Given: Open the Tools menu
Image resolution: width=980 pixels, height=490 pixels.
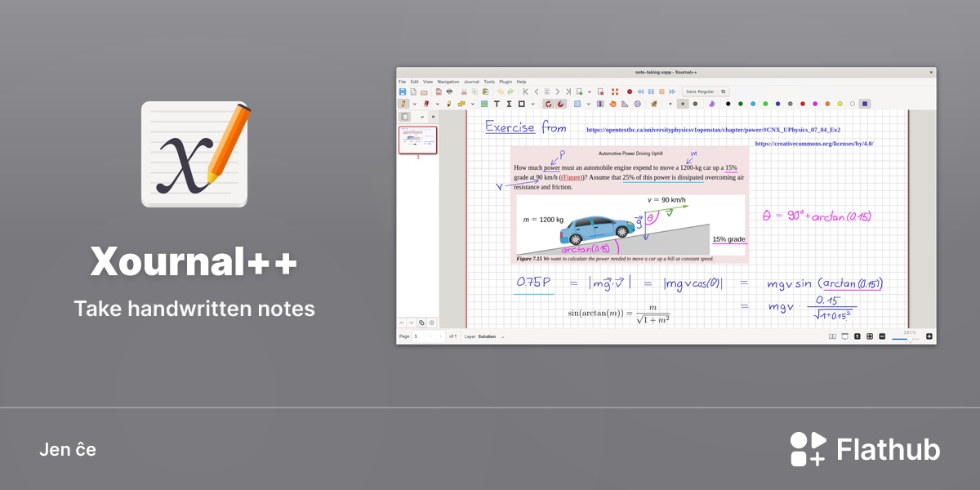Looking at the screenshot, I should (489, 82).
